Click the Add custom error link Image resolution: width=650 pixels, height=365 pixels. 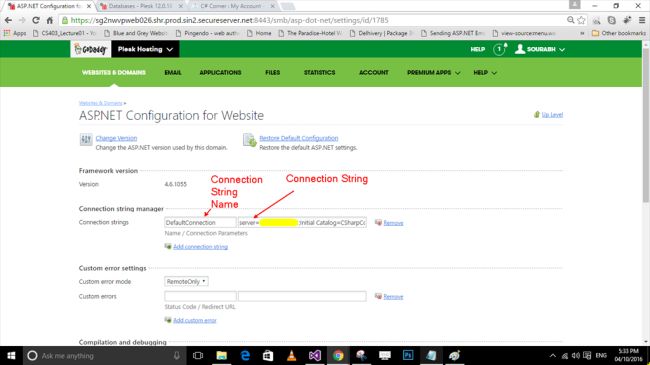click(195, 320)
